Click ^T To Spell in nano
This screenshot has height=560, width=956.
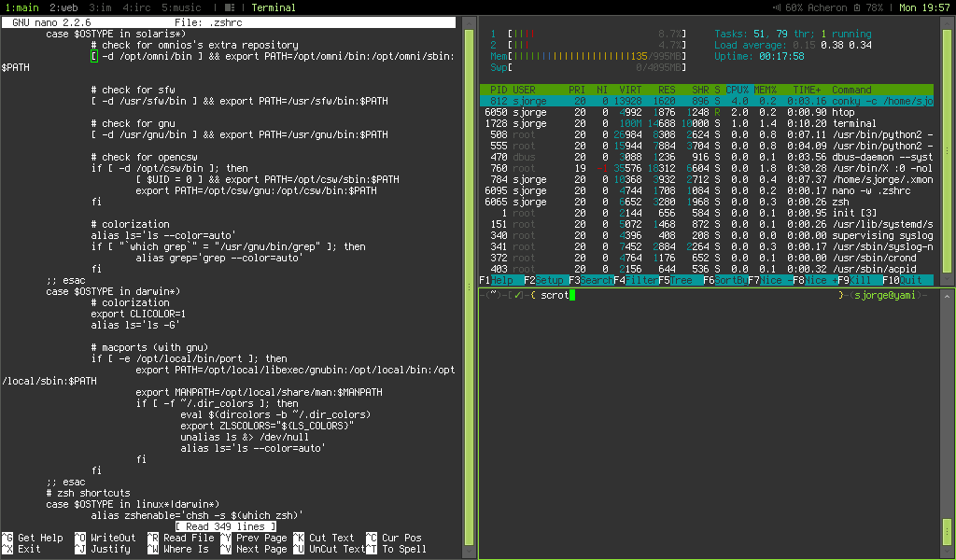[396, 549]
